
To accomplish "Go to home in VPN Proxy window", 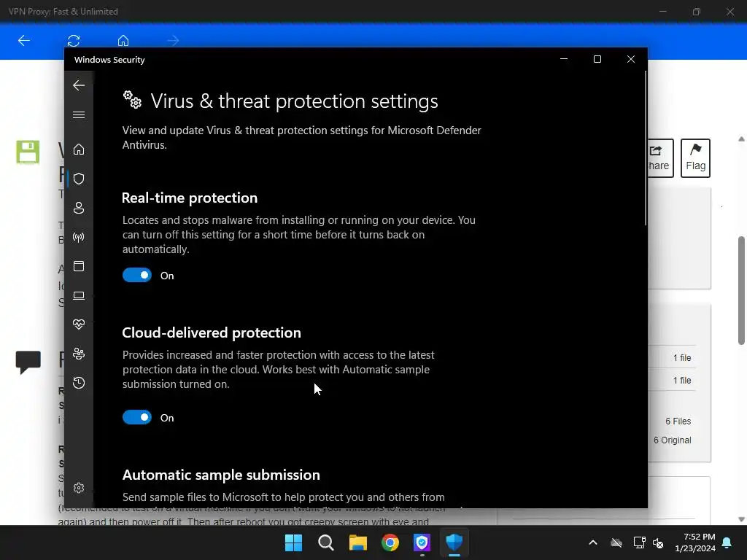I will [123, 41].
